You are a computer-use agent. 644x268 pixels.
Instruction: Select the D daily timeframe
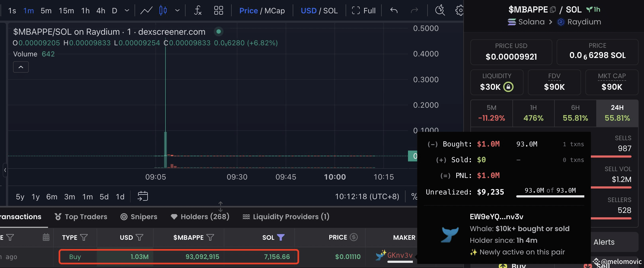(114, 11)
